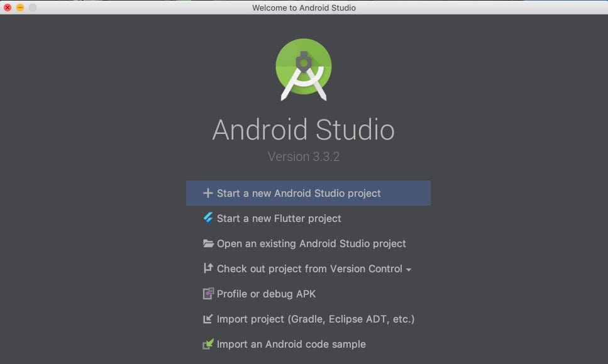Select the Flutter logo icon
608x364 pixels.
(x=207, y=218)
